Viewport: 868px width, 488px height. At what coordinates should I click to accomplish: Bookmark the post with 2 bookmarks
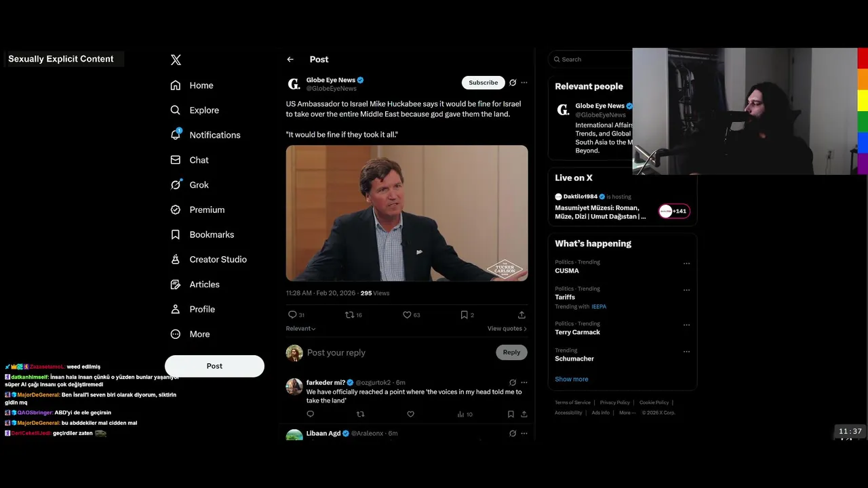467,314
